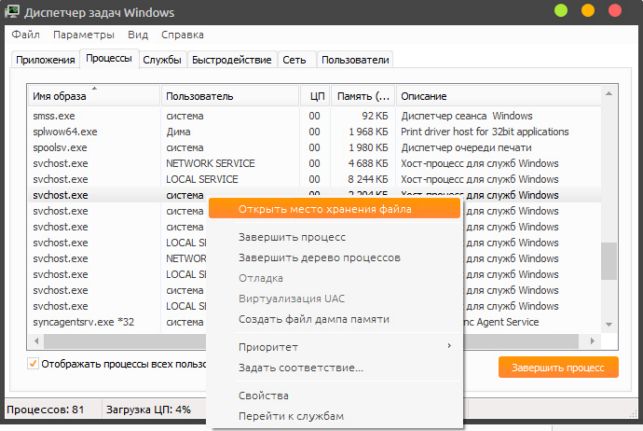Screen dimensions: 643x431
Task: Select the smss.exe process row
Action: click(315, 116)
